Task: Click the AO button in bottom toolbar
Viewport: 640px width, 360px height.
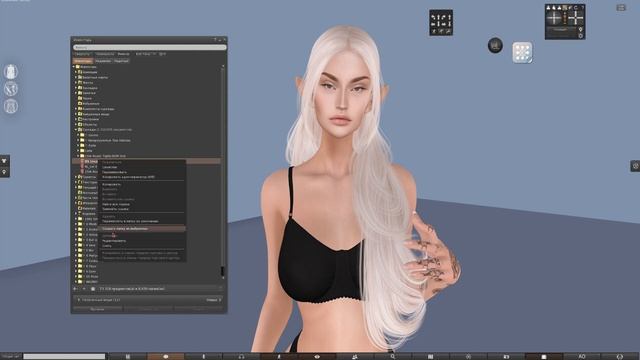Action: [582, 356]
